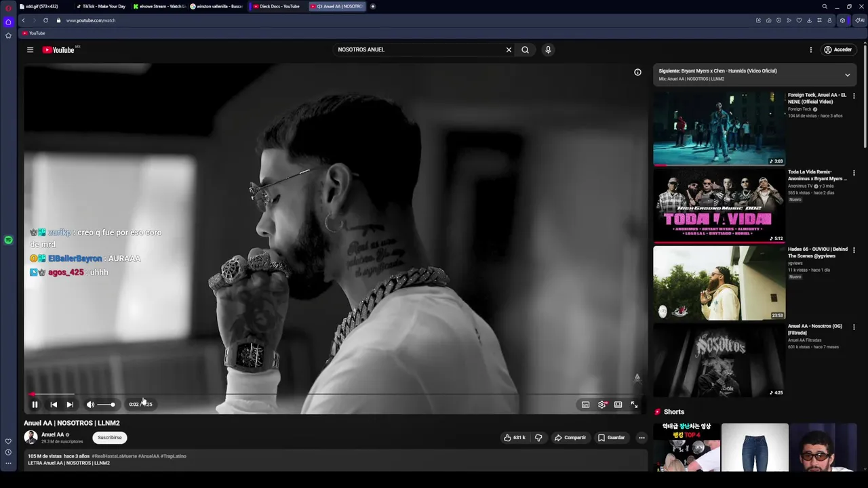Open the YouTube guide hamburger menu
868x488 pixels.
click(30, 49)
